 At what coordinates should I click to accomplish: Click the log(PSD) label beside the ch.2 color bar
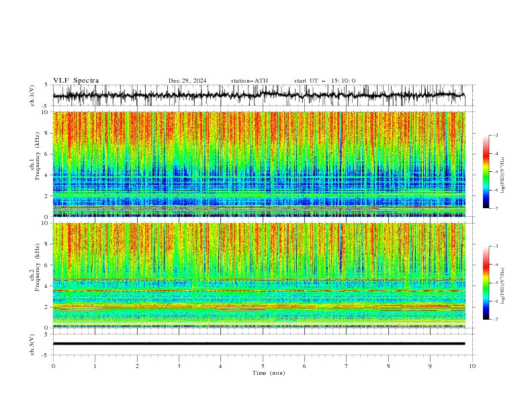click(x=503, y=286)
